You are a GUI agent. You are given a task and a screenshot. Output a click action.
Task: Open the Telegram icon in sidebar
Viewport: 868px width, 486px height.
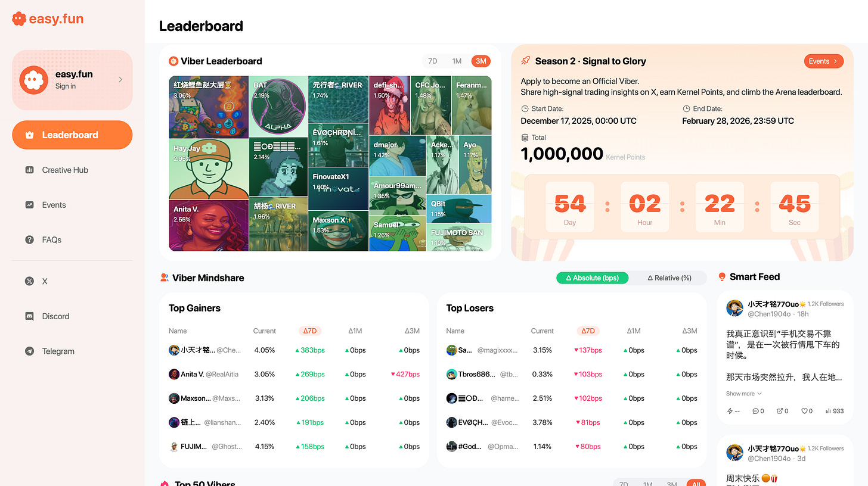point(29,351)
